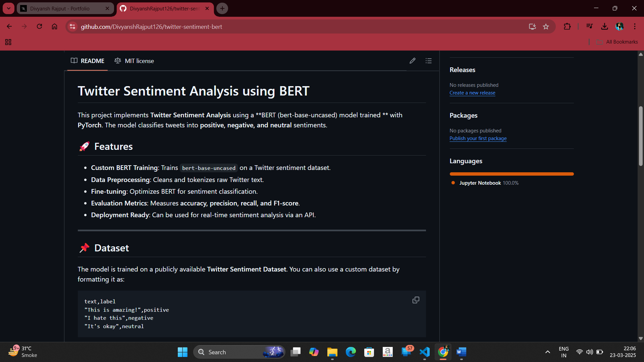Open the clock showing 22:06

tap(623, 352)
